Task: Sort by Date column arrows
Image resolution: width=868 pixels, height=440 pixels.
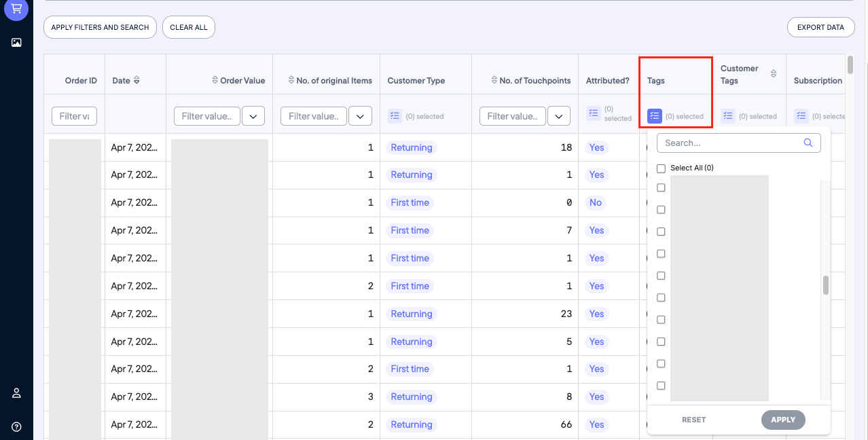Action: click(137, 80)
